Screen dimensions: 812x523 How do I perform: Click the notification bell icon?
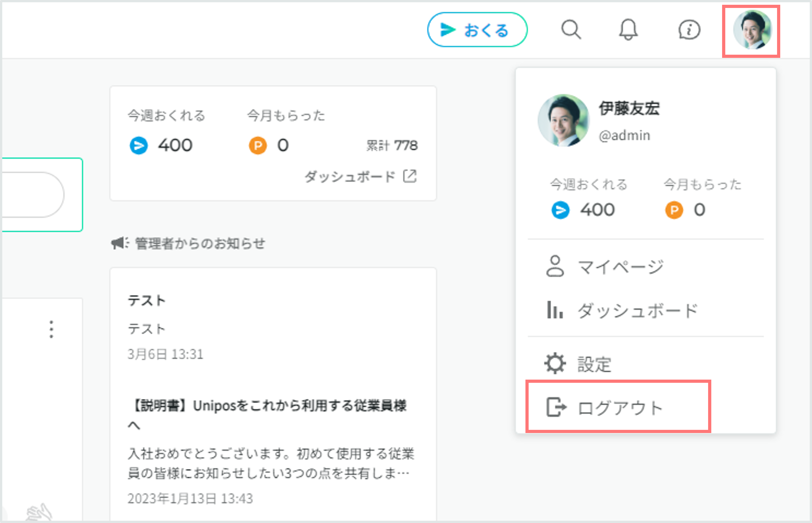coord(628,30)
